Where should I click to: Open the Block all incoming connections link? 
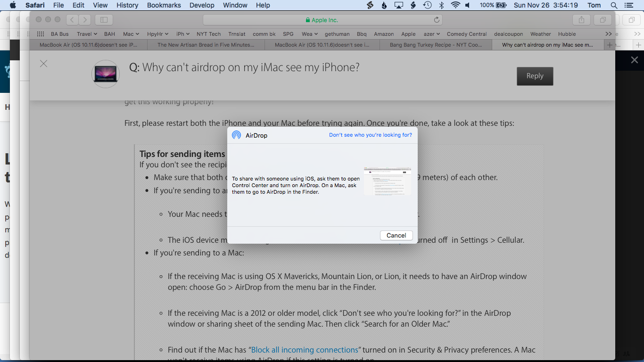point(305,350)
